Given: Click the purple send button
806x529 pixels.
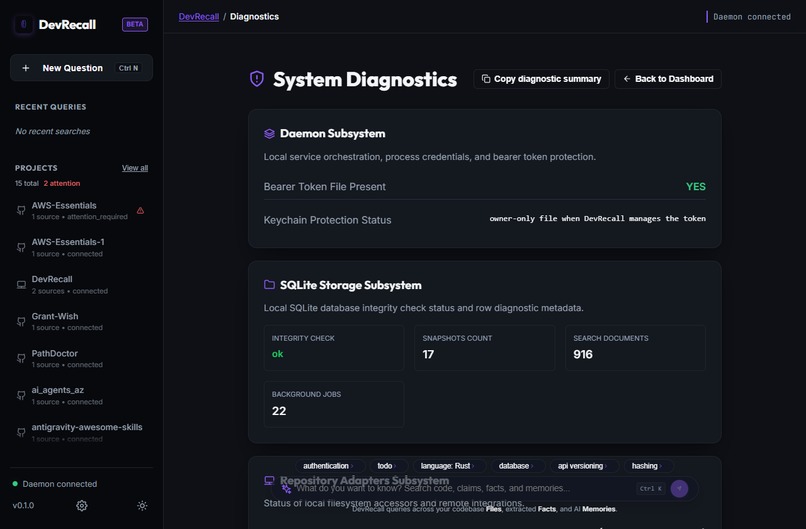Looking at the screenshot, I should pos(679,488).
